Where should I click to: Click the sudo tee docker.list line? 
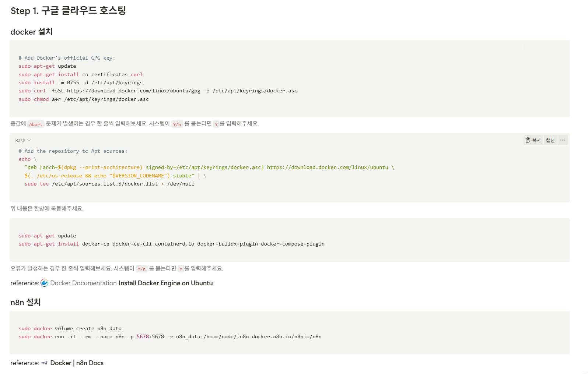[109, 184]
